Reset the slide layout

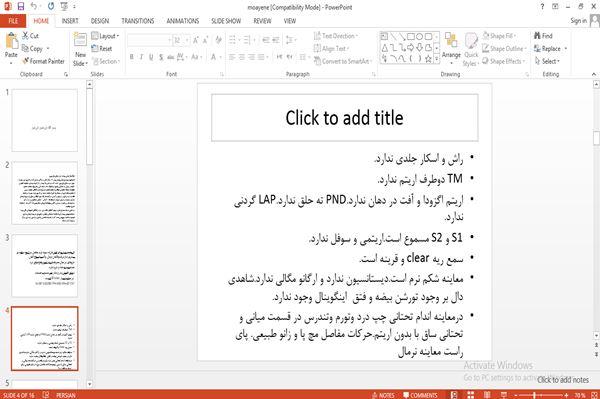pos(102,49)
